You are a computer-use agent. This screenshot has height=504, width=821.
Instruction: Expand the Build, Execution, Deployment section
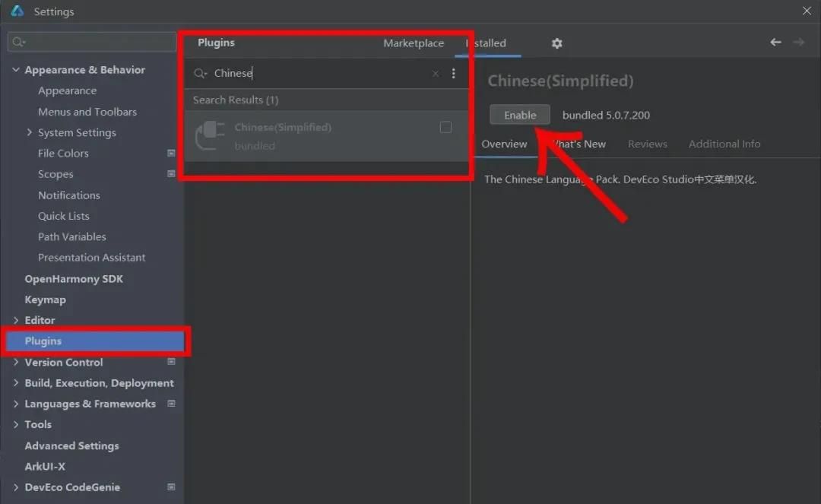(16, 383)
